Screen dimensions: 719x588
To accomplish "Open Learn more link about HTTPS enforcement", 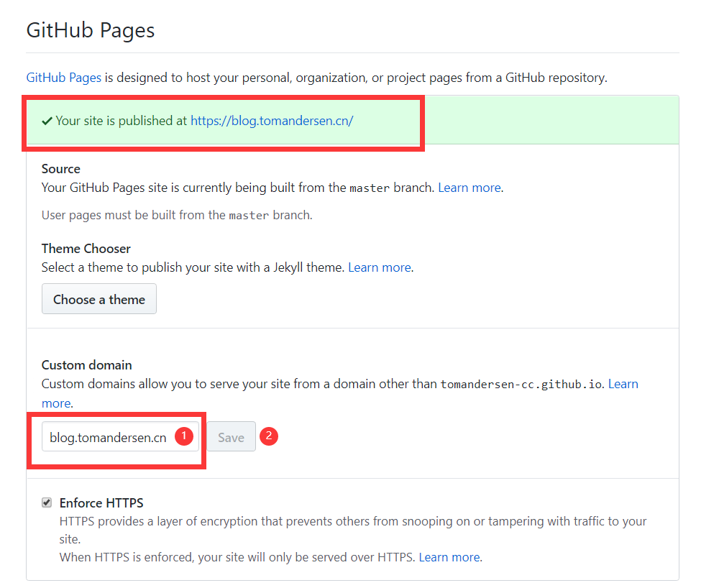I will tap(450, 557).
